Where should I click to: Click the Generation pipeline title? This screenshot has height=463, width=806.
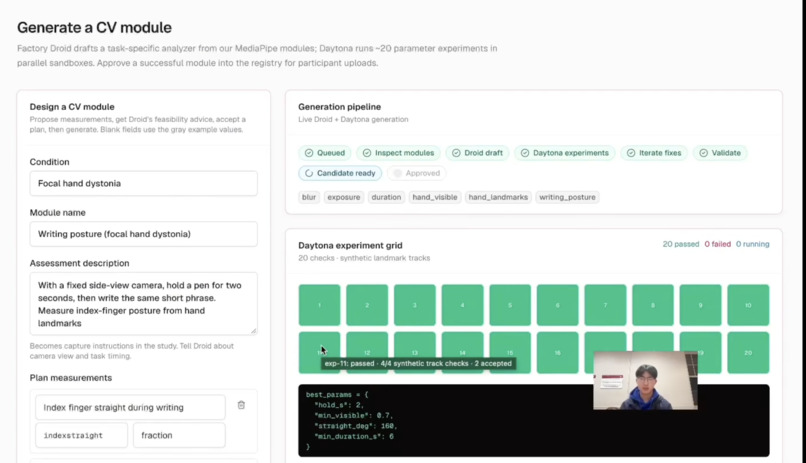340,107
